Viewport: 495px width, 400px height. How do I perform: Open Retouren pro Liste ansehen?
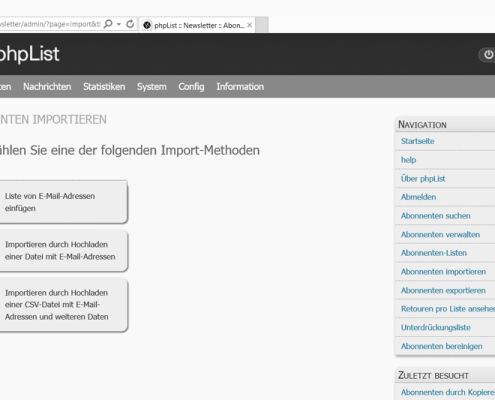(448, 309)
